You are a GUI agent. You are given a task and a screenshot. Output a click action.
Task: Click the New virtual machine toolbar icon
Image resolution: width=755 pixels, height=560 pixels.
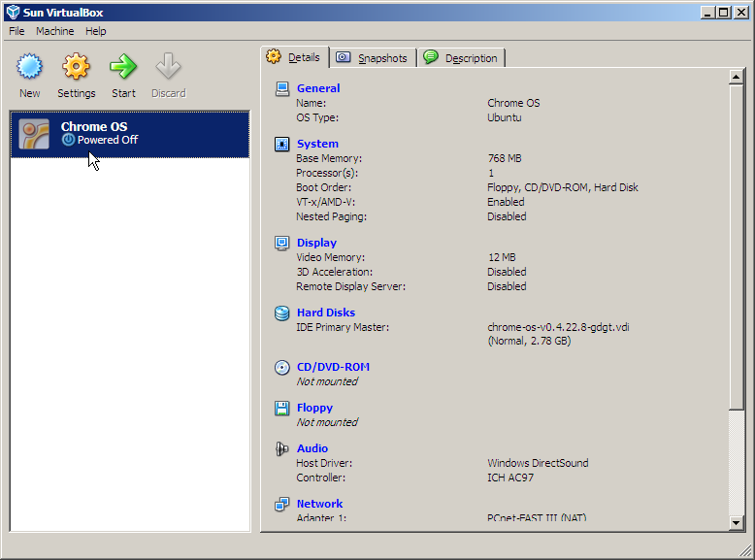point(29,66)
